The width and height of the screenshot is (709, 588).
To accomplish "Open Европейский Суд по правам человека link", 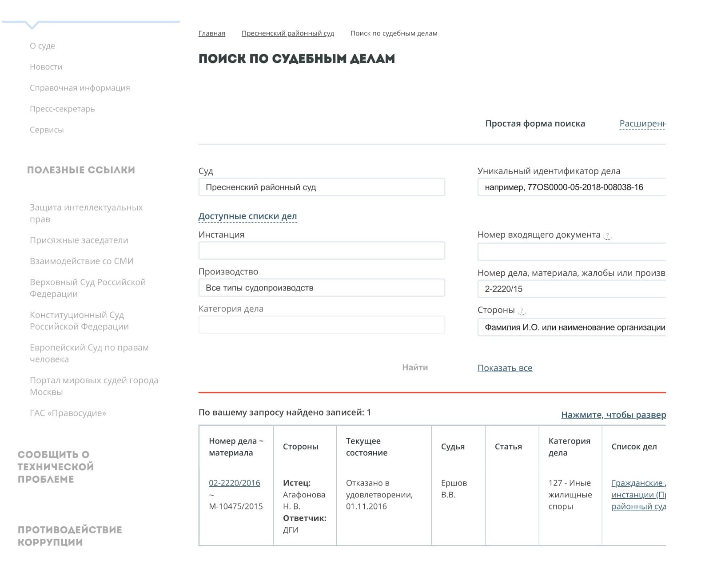I will pyautogui.click(x=89, y=353).
